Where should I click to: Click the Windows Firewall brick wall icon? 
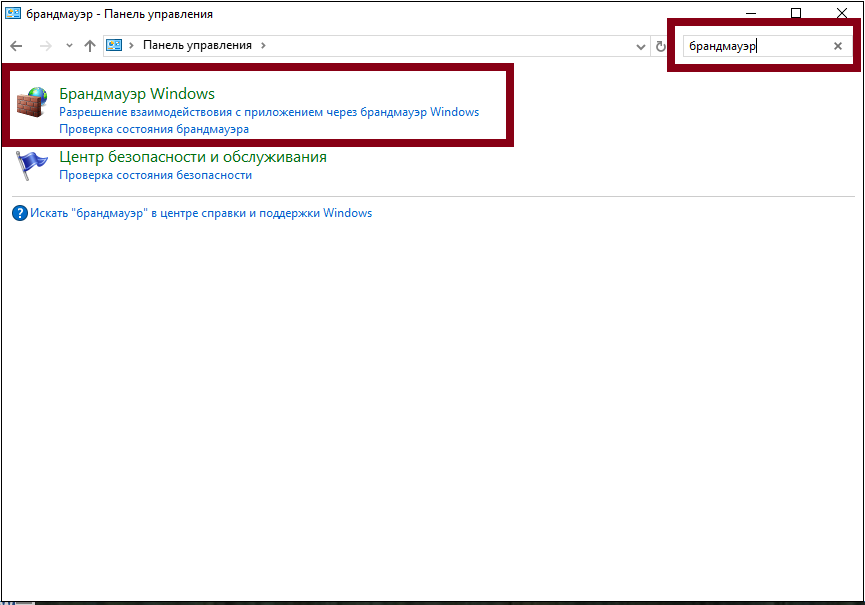32,103
